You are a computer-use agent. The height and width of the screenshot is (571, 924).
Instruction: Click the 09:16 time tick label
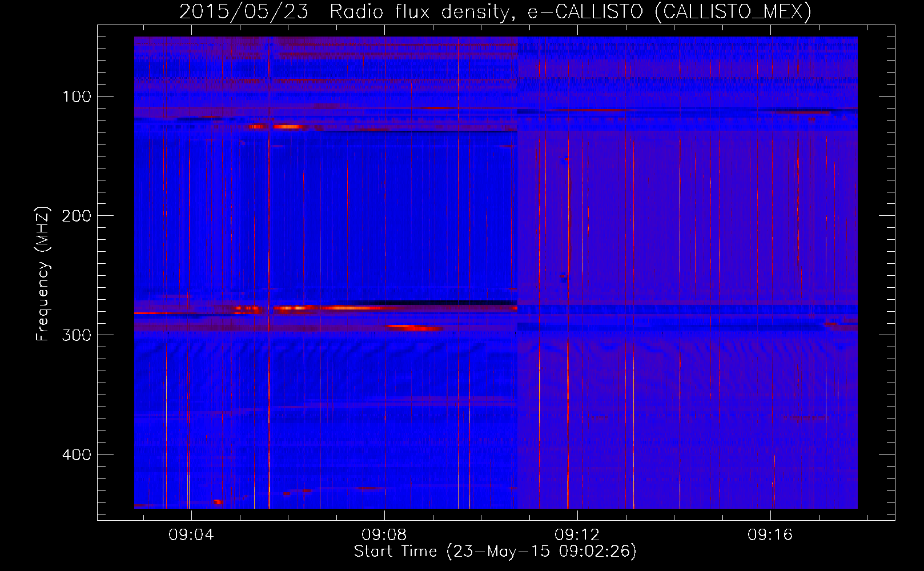point(770,535)
